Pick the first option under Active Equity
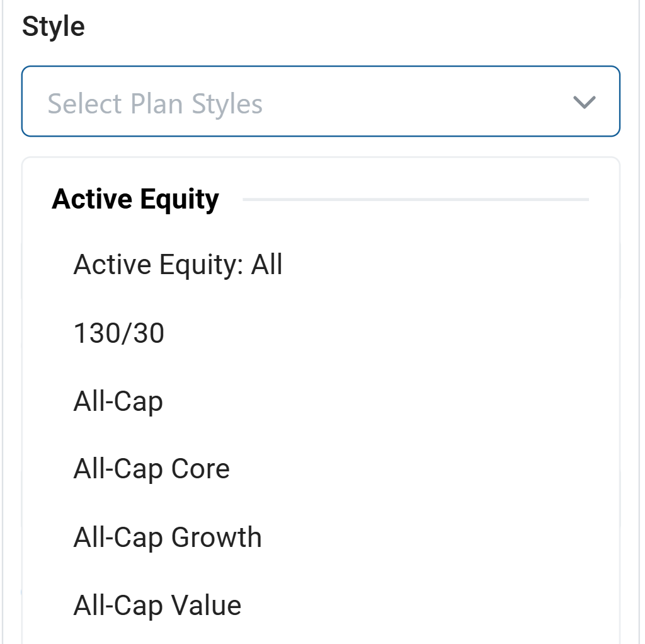The image size is (645, 644). coord(178,265)
